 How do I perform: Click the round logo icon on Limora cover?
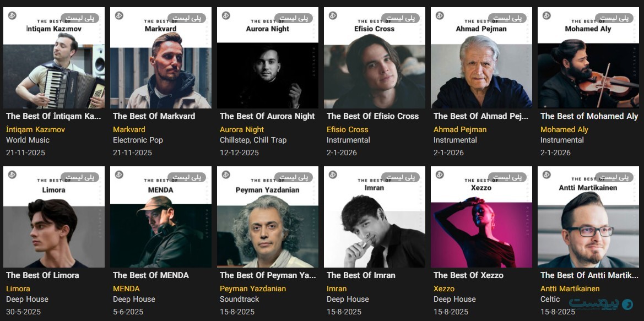(12, 175)
